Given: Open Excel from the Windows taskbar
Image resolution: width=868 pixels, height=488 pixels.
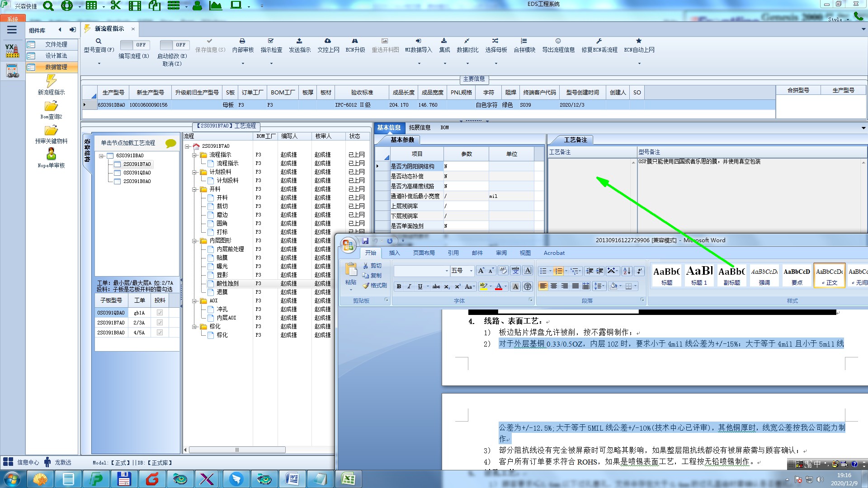Looking at the screenshot, I should pos(348,479).
